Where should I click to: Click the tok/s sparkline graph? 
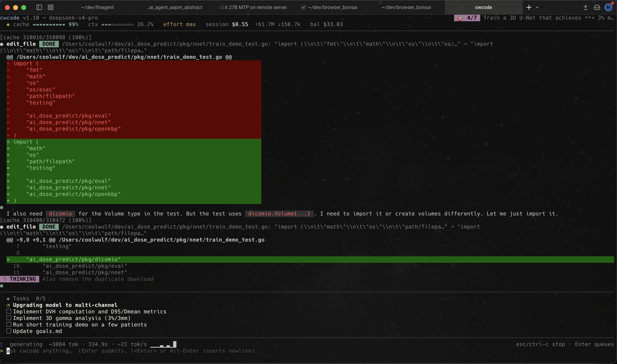[x=163, y=344]
